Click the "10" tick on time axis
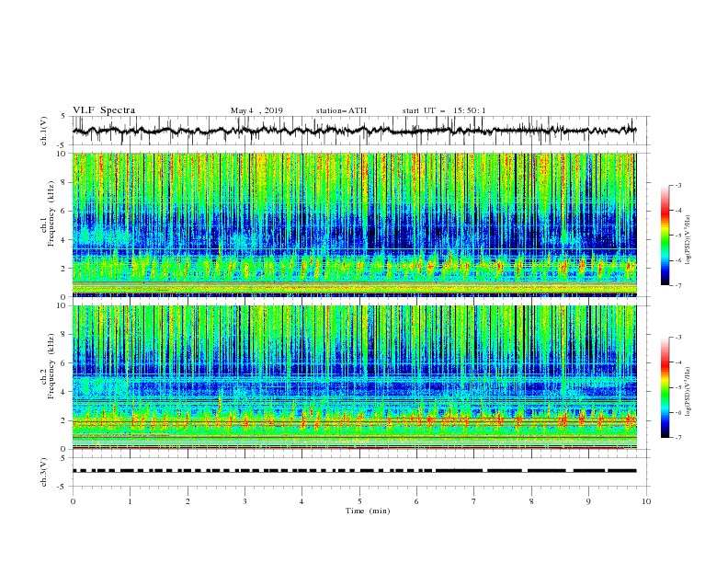This screenshot has width=728, height=563. click(646, 501)
